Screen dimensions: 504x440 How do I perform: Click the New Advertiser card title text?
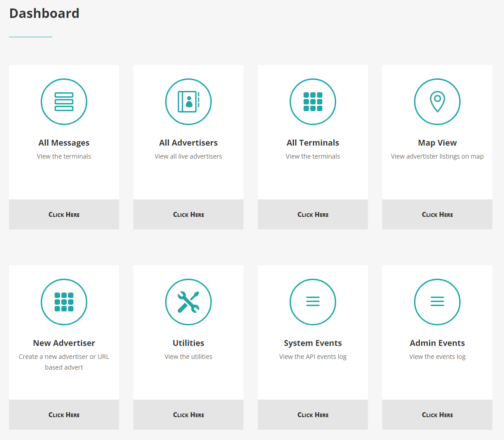[x=64, y=343]
